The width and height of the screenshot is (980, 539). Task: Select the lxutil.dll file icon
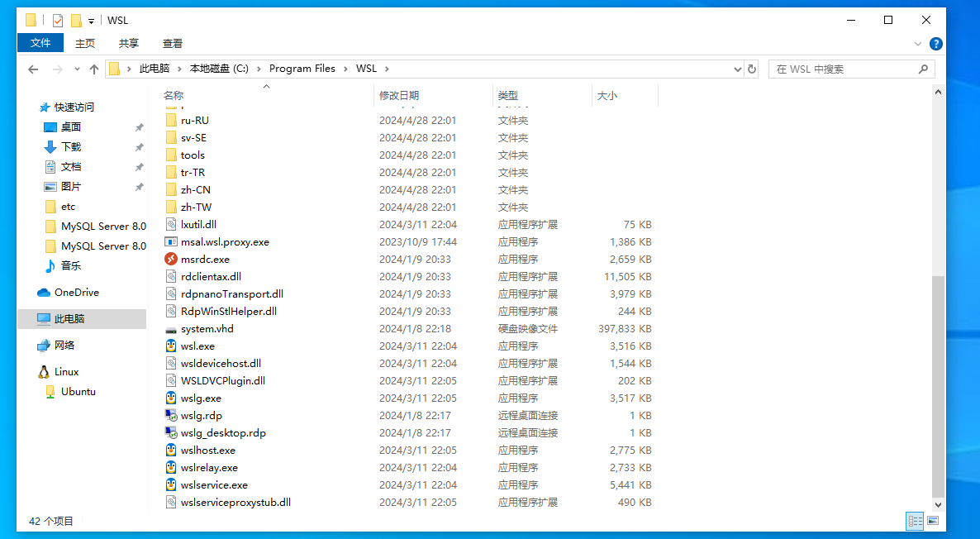tap(171, 224)
